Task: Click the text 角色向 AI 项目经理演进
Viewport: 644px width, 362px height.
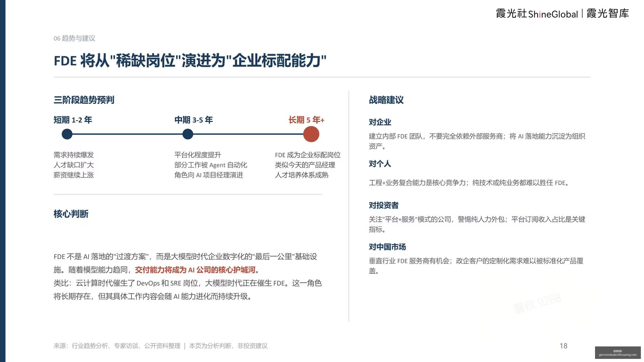Action: (209, 175)
